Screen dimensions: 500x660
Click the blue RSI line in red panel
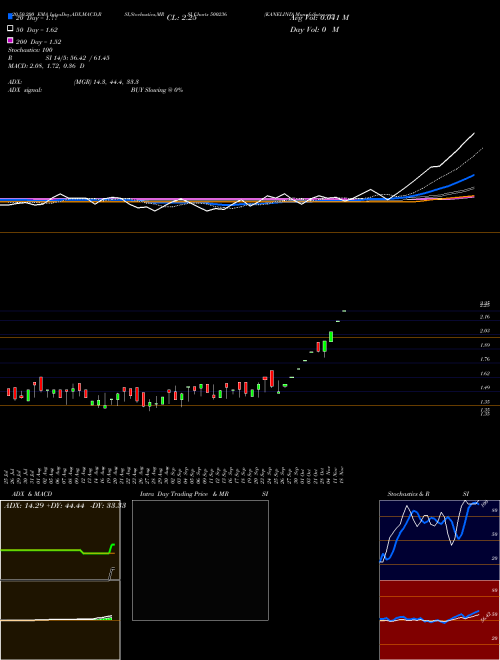click(x=429, y=618)
